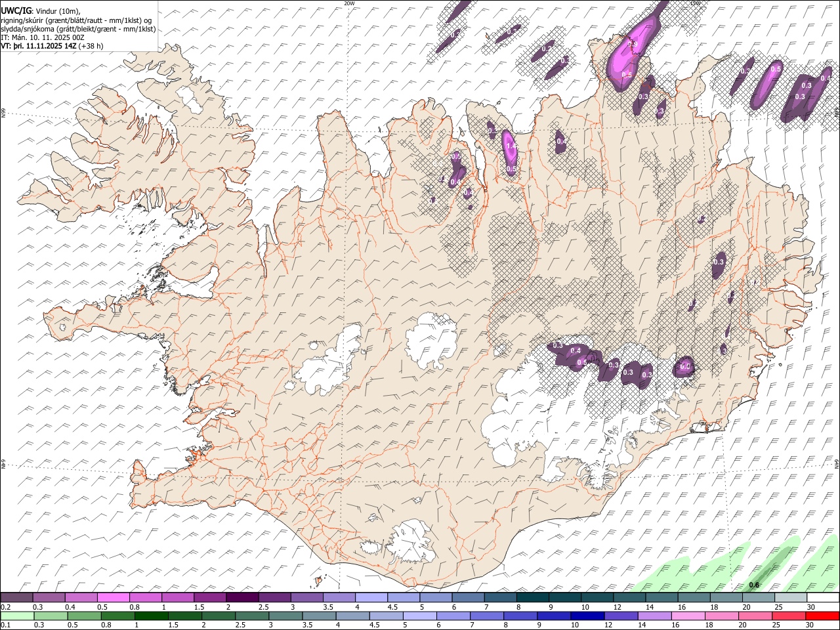The width and height of the screenshot is (840, 630).
Task: Click the bright pink snow swatch between 0.5 and 0.8
Action: [114, 597]
